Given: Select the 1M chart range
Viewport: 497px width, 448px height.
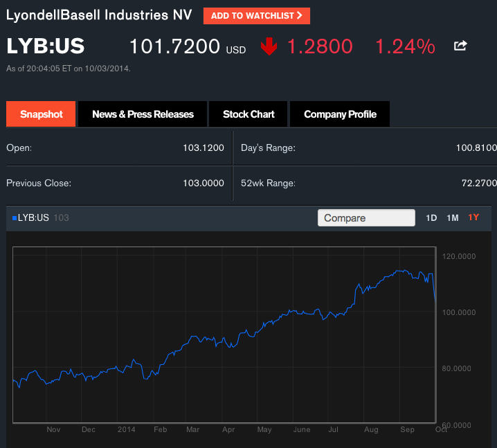Looking at the screenshot, I should pyautogui.click(x=453, y=218).
